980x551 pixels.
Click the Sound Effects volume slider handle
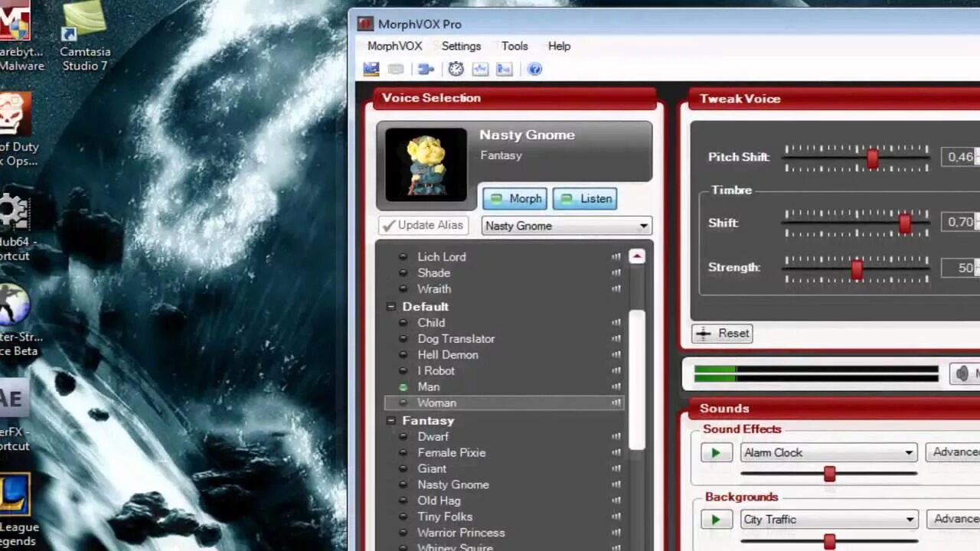829,474
